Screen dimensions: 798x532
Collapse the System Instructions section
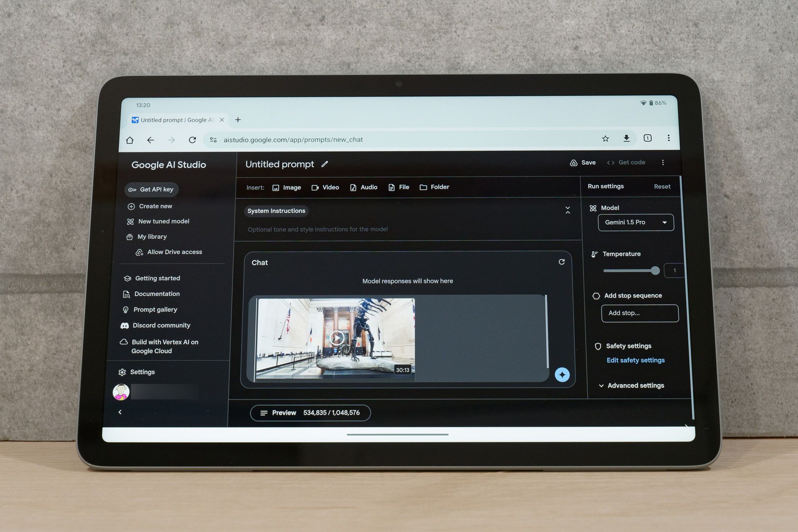pyautogui.click(x=568, y=210)
